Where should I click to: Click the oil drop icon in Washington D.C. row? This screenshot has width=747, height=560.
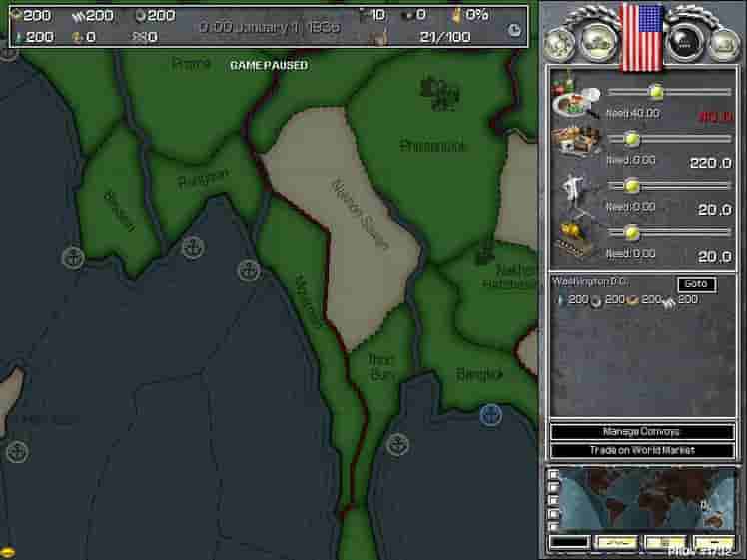coord(561,300)
